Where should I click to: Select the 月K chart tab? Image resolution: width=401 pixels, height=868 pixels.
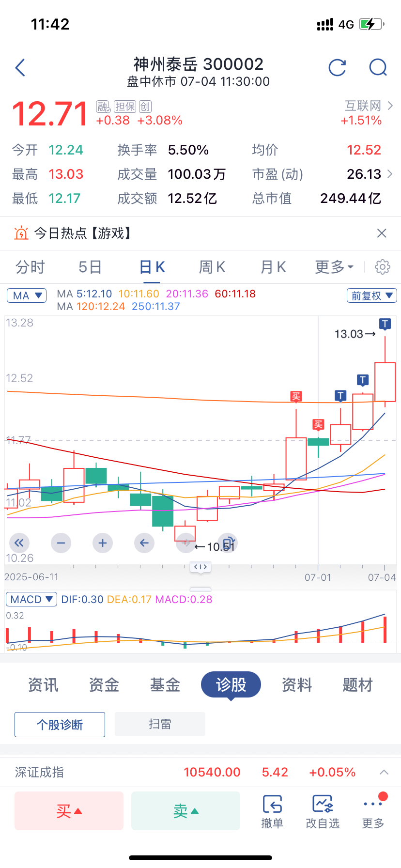(273, 267)
